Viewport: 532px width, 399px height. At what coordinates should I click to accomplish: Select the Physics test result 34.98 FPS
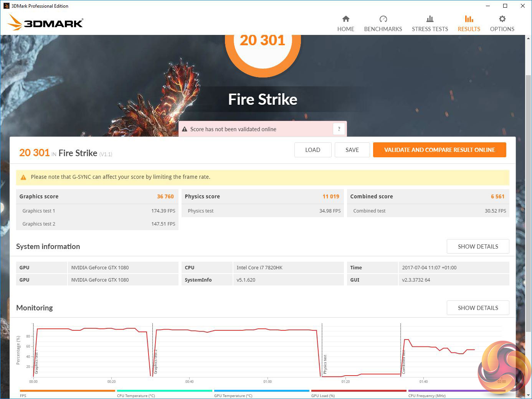(330, 211)
